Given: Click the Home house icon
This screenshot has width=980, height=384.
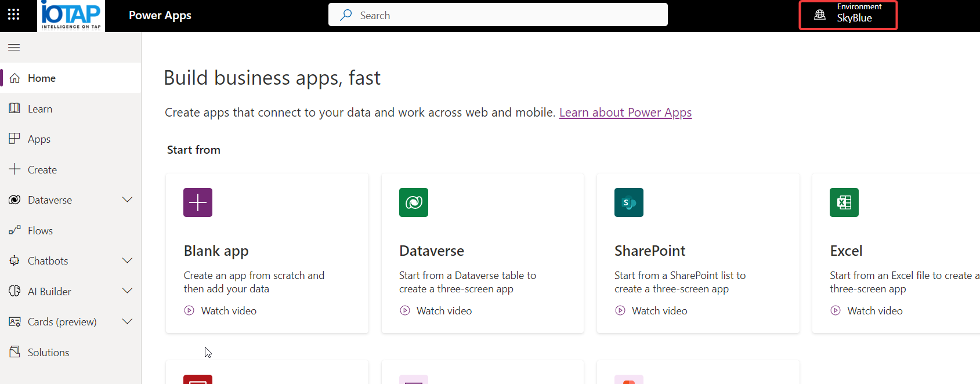Looking at the screenshot, I should point(15,78).
